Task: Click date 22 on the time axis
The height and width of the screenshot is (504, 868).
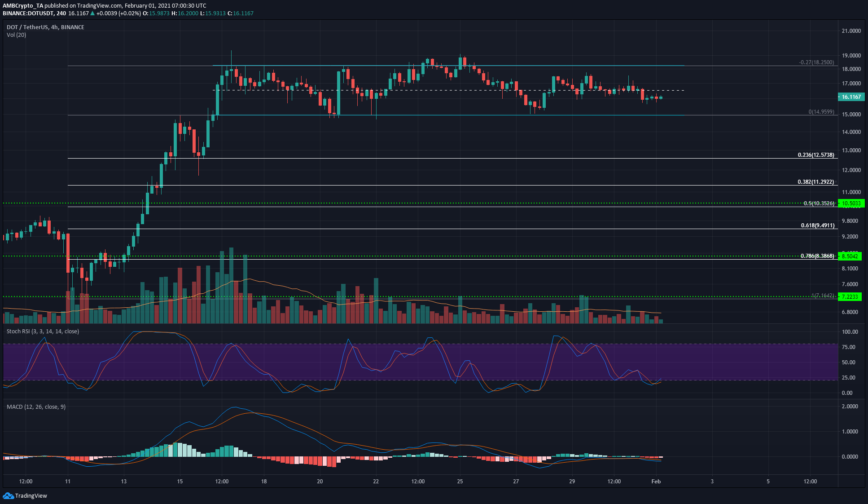Action: coord(376,482)
